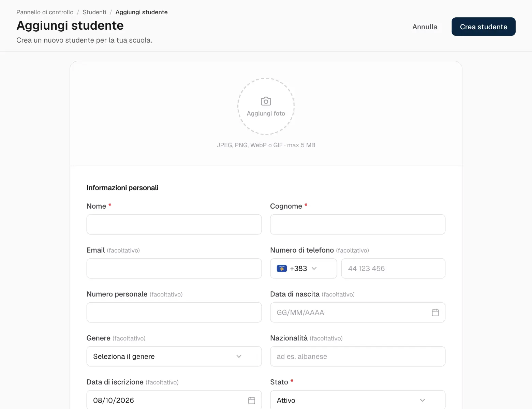Click the Annulla button
Viewport: 532px width, 409px height.
pyautogui.click(x=425, y=27)
